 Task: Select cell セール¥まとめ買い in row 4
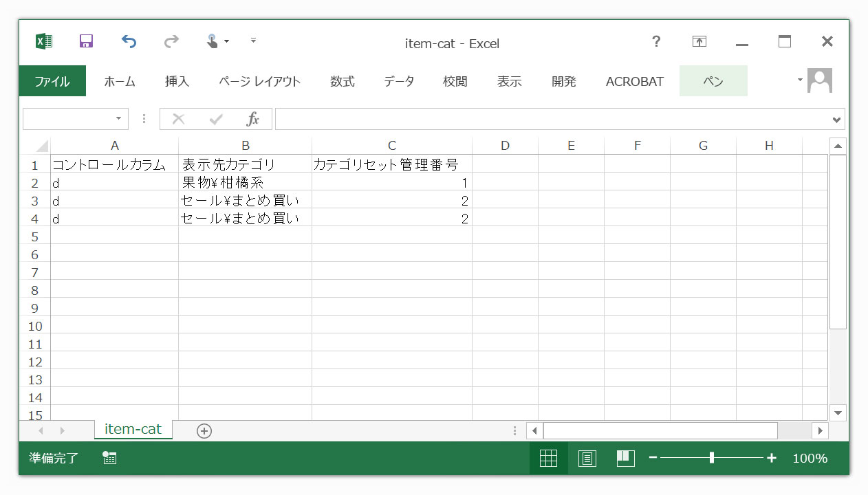click(x=246, y=219)
